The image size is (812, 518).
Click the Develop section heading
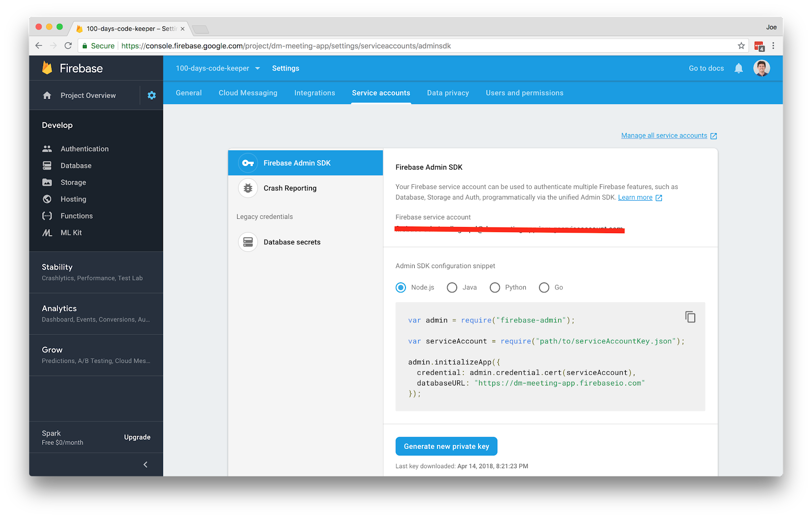coord(57,125)
